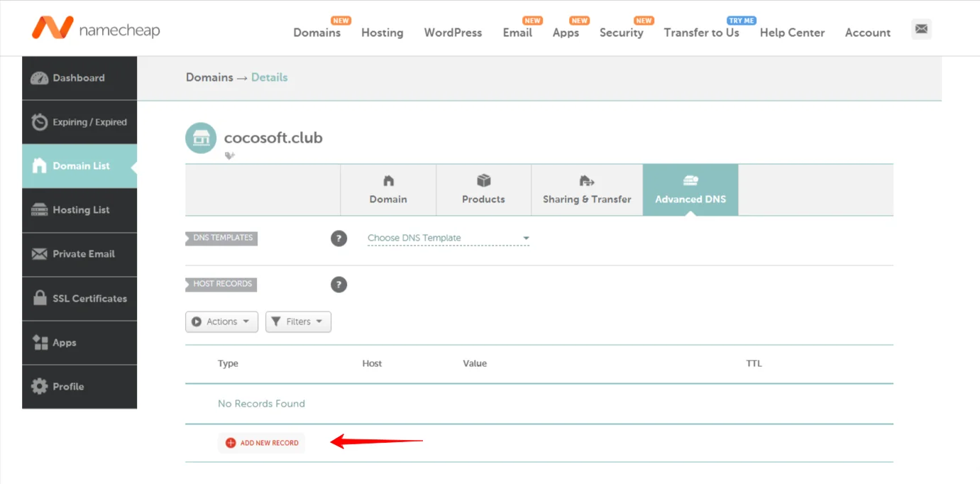The image size is (980, 484).
Task: Open Hosting List in sidebar
Action: click(x=79, y=210)
